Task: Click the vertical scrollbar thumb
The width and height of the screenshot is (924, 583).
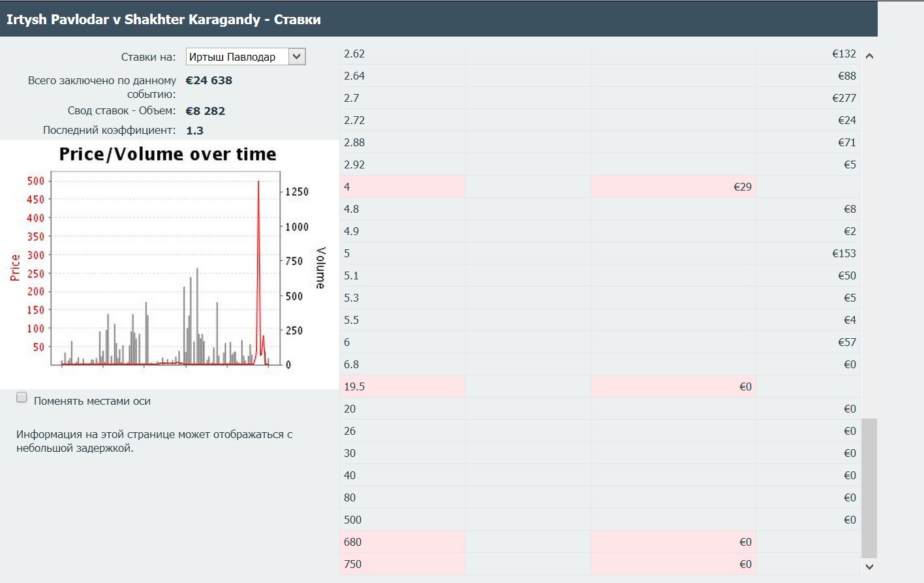Action: point(869,488)
